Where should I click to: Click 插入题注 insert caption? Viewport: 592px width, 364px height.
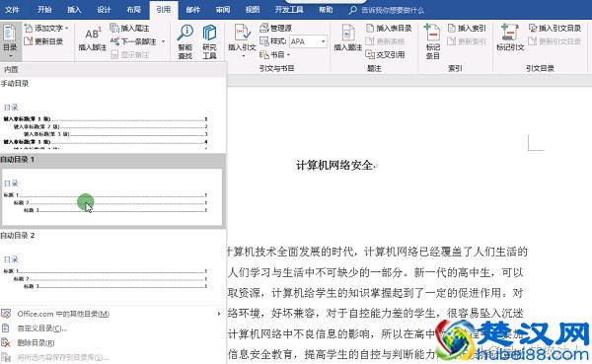point(347,37)
